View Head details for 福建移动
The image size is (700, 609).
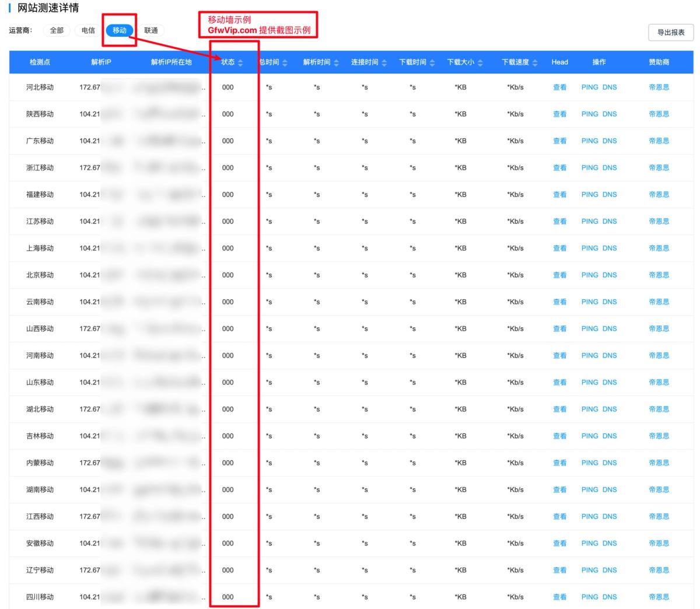pyautogui.click(x=559, y=195)
